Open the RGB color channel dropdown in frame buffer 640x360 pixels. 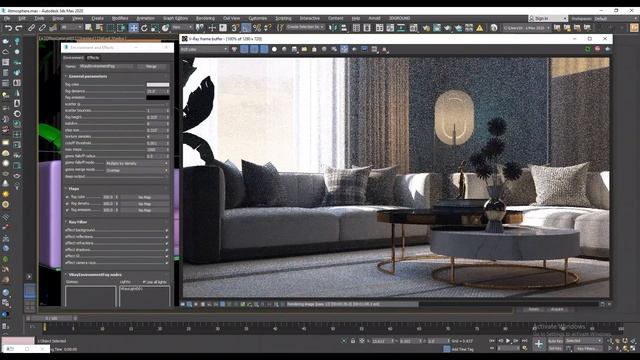[204, 49]
